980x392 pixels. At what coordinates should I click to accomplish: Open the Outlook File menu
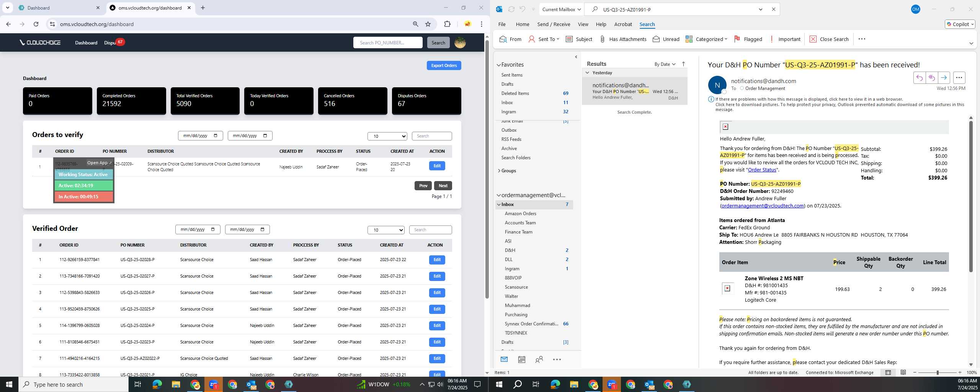[502, 24]
